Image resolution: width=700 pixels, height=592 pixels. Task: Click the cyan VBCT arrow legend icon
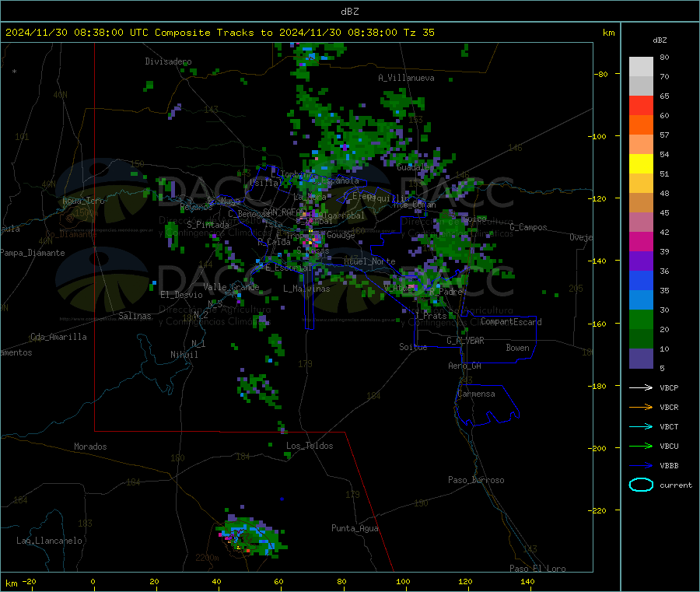coord(641,426)
